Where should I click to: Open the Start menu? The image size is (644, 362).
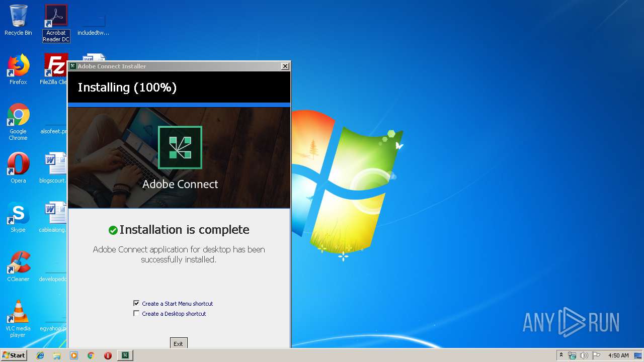(14, 355)
